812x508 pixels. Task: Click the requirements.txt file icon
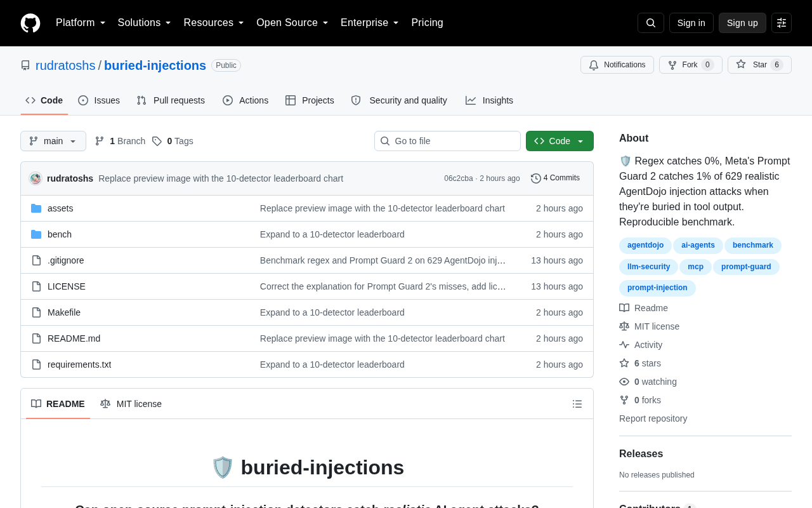click(x=36, y=364)
